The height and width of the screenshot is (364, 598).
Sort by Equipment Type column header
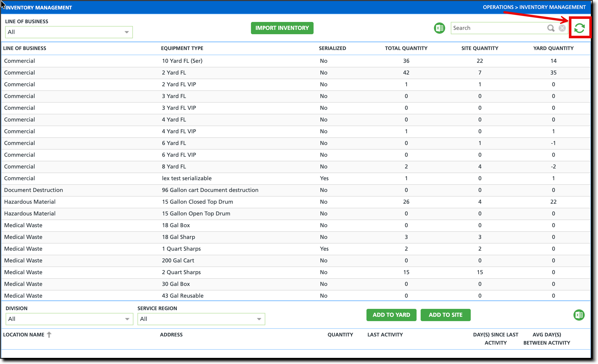(x=182, y=48)
